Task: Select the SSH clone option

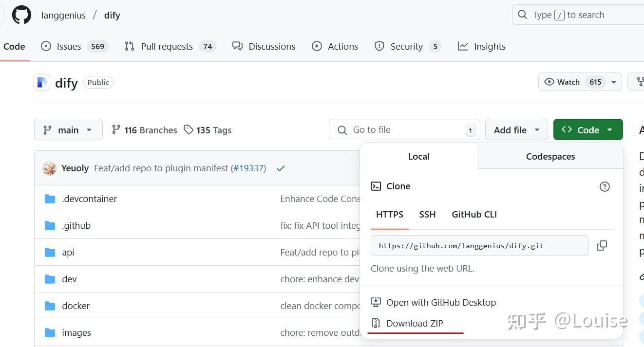Action: pos(427,214)
